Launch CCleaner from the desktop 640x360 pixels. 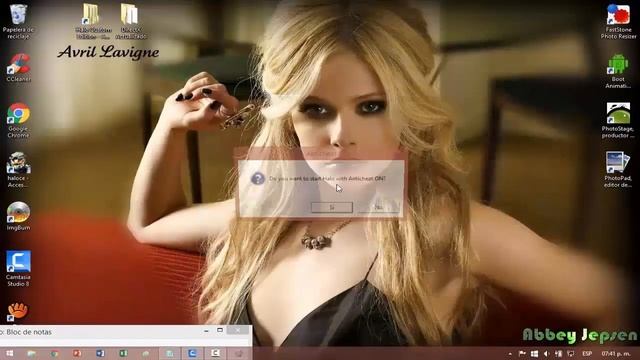coord(18,68)
